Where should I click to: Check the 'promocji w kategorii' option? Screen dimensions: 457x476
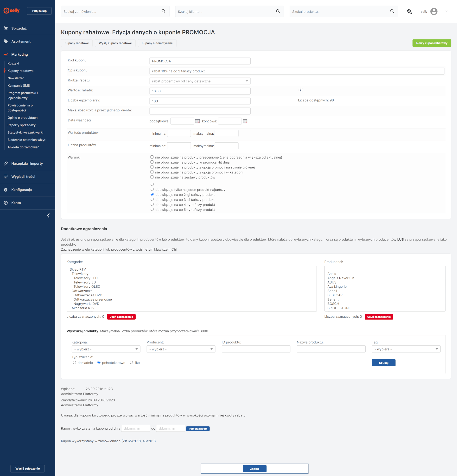pos(152,172)
